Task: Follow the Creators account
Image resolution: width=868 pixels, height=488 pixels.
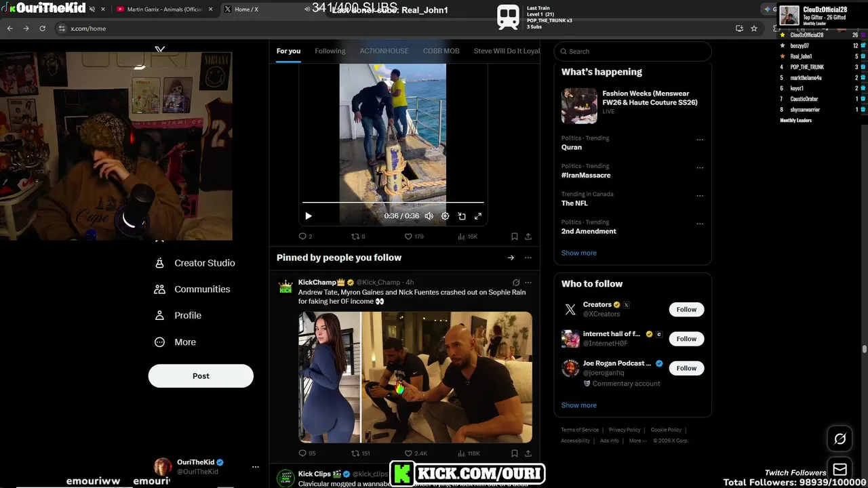Action: pos(686,310)
